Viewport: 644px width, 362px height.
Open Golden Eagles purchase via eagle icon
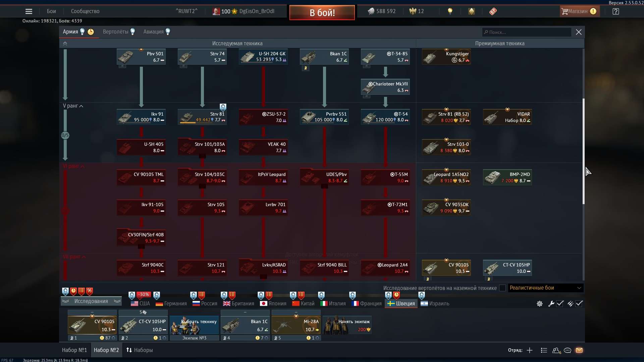click(x=412, y=11)
